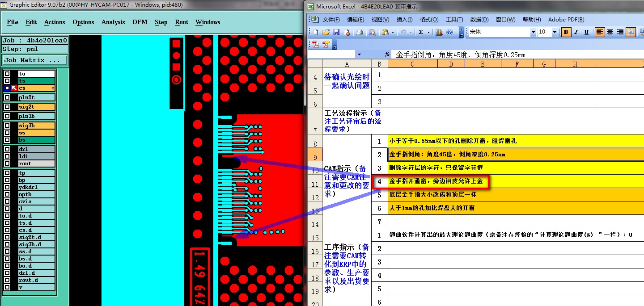The image size is (644, 306).
Task: Open File menu in Graphic Editor
Action: click(x=13, y=22)
